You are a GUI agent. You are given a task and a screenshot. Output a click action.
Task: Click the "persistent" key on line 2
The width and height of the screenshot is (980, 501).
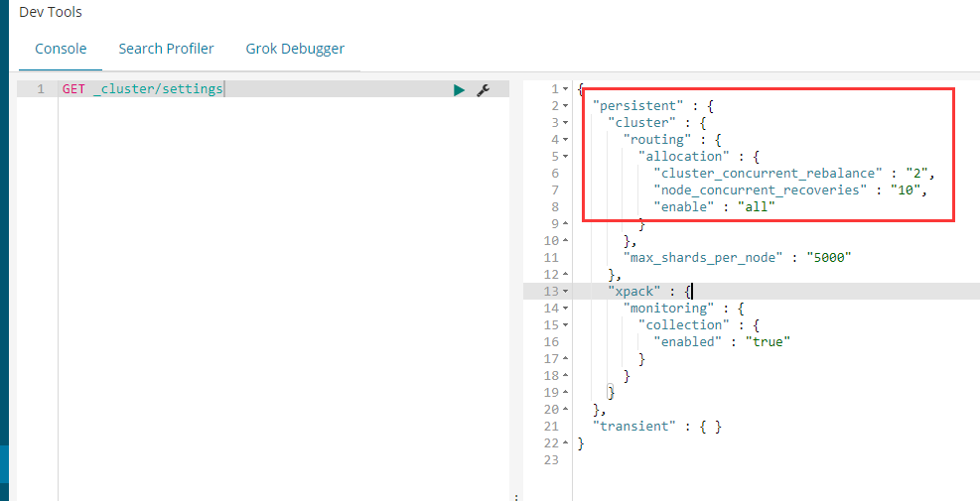[x=638, y=106]
